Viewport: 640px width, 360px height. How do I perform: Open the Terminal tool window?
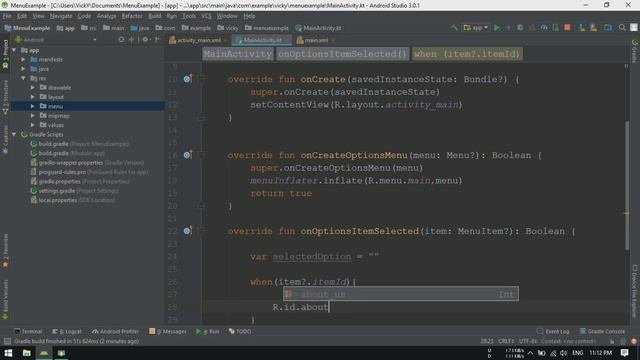28,331
